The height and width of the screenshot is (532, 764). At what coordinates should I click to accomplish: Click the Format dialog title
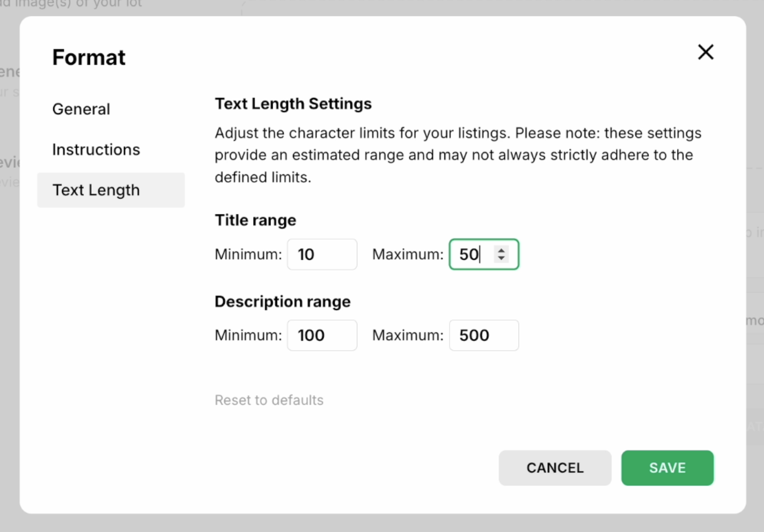tap(89, 57)
